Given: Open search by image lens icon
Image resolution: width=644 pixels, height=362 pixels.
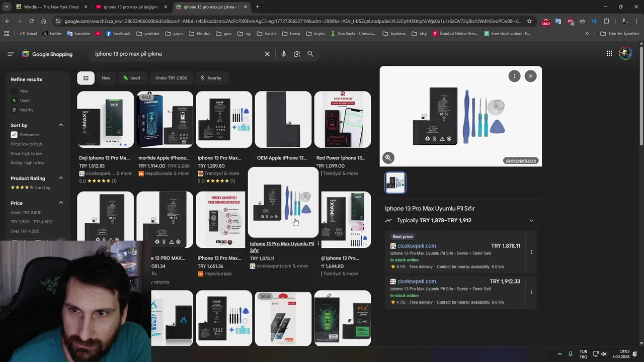Looking at the screenshot, I should click(297, 54).
